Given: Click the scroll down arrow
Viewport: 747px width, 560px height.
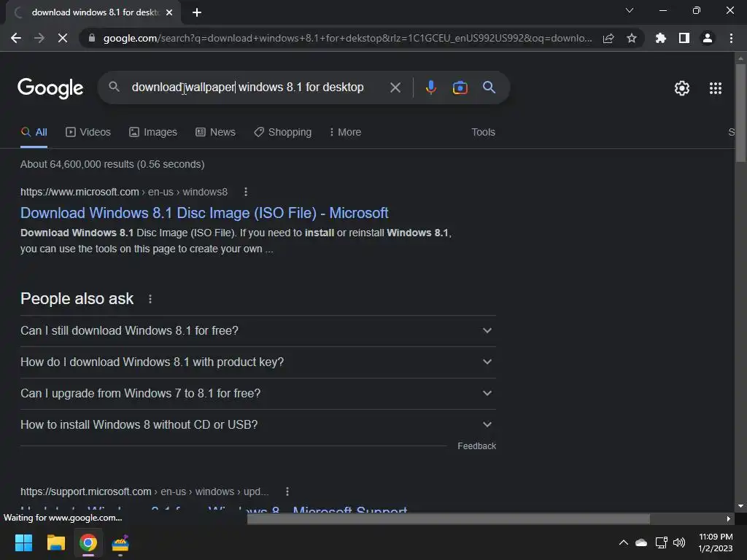Looking at the screenshot, I should (x=740, y=506).
